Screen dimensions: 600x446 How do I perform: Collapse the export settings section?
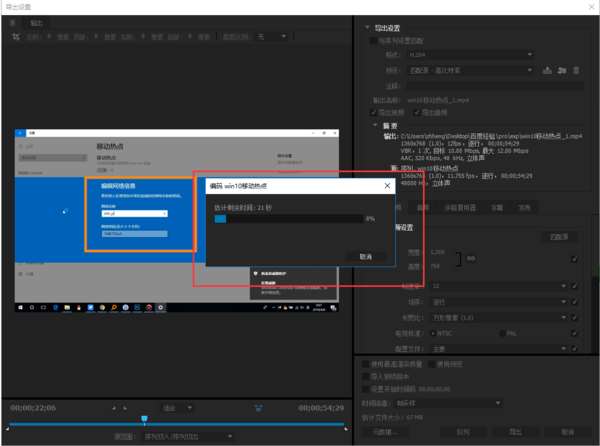(x=367, y=28)
